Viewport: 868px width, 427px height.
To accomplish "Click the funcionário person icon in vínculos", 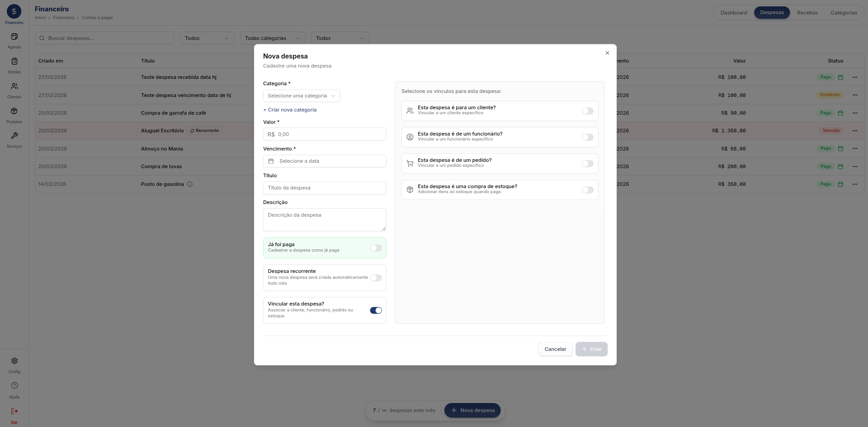I will point(410,137).
